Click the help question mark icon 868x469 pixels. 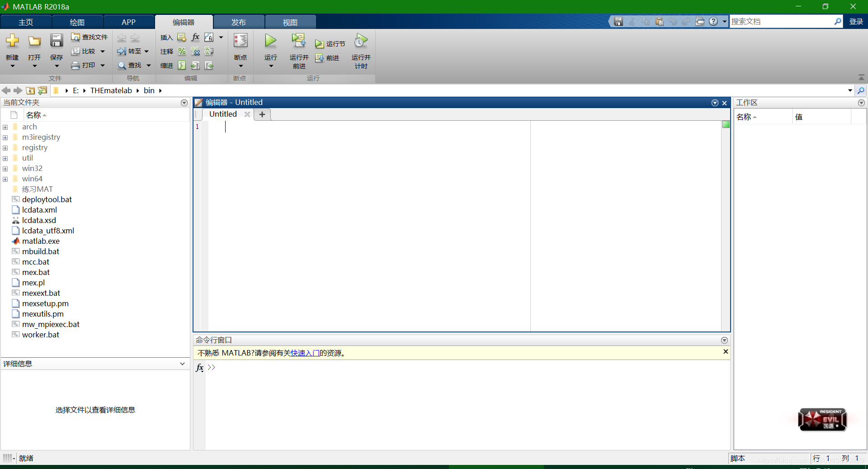point(713,22)
